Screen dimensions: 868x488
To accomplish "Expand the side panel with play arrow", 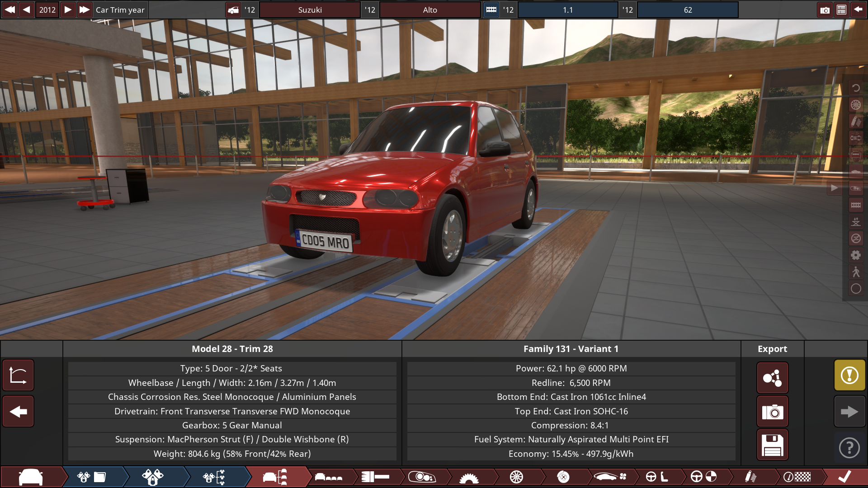I will point(834,188).
